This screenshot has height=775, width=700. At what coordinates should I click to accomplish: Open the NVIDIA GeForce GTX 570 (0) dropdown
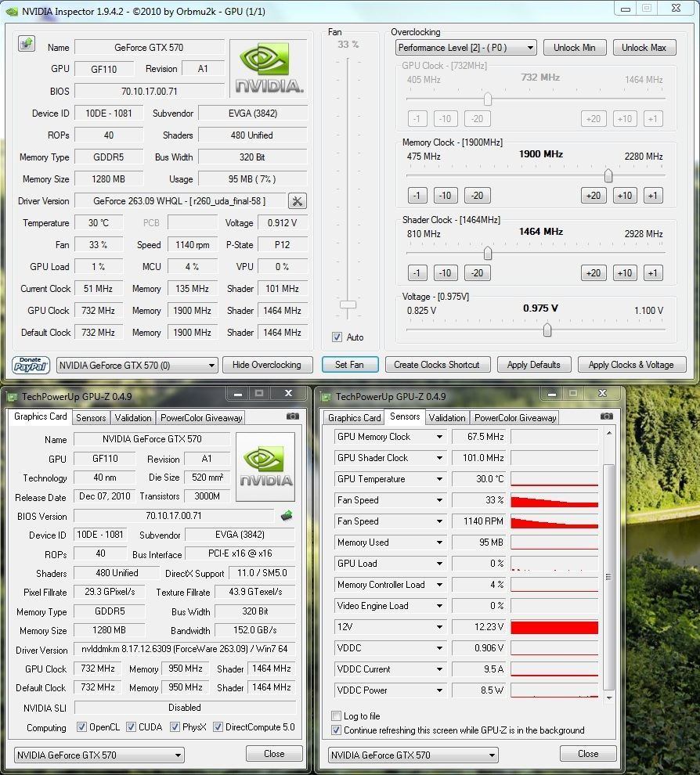point(137,366)
